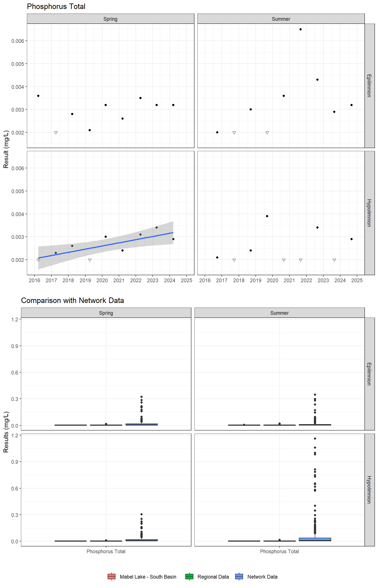The height and width of the screenshot is (588, 378).
Task: Click the Hypolimnion strip label of the time-series chart
Action: 370,213
